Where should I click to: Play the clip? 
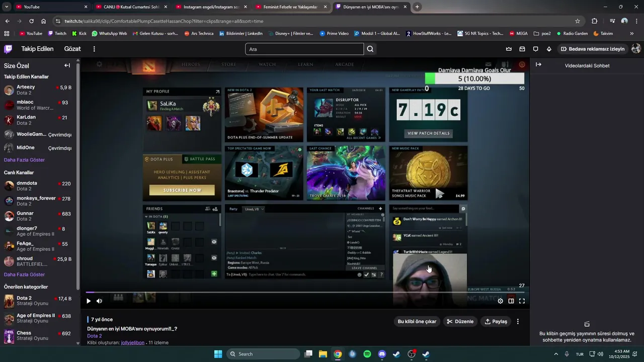[89, 301]
